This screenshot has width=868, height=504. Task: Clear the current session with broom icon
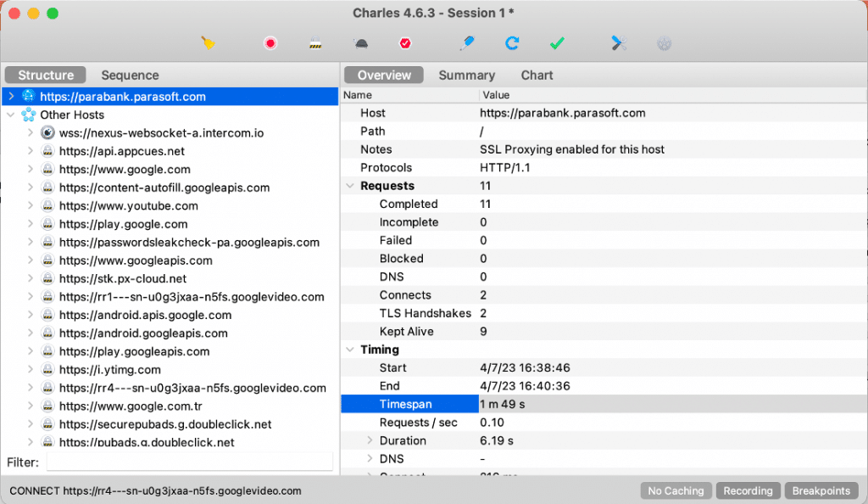tap(209, 42)
